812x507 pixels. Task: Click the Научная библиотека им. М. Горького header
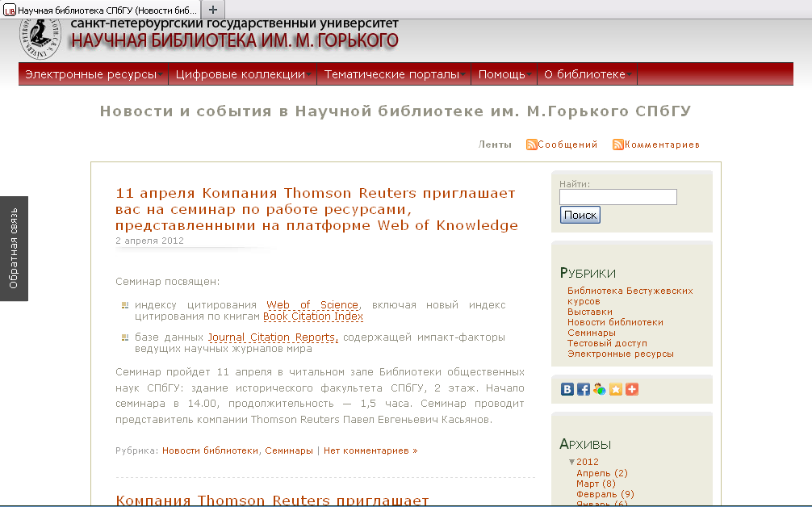point(235,40)
